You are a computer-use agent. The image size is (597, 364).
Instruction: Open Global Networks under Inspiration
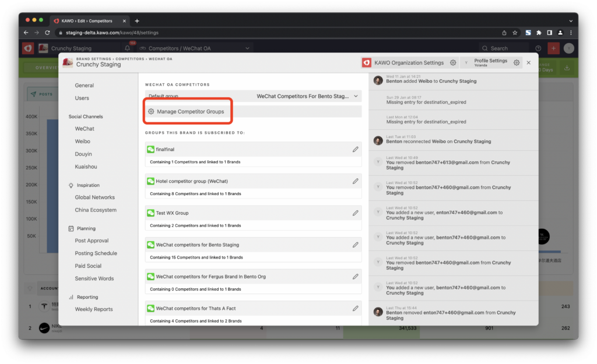[95, 197]
